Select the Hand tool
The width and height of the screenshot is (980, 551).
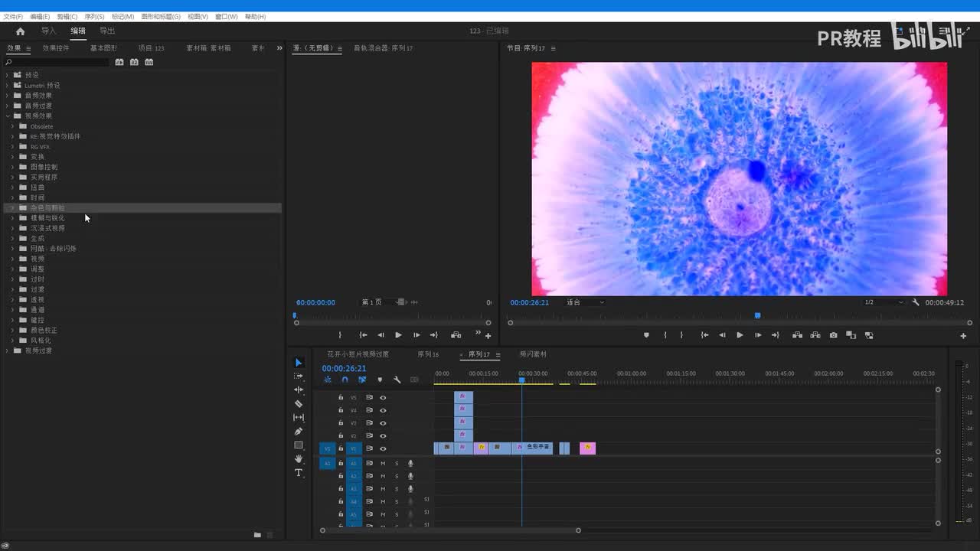(299, 459)
